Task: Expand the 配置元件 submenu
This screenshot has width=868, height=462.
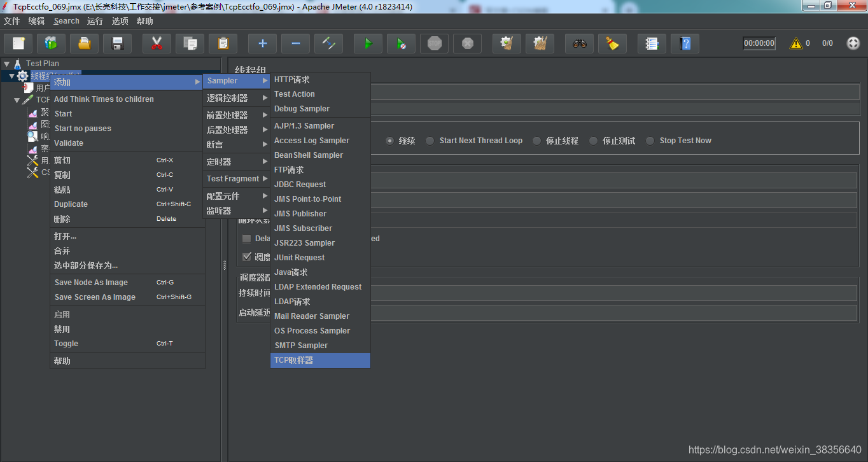Action: click(x=236, y=196)
